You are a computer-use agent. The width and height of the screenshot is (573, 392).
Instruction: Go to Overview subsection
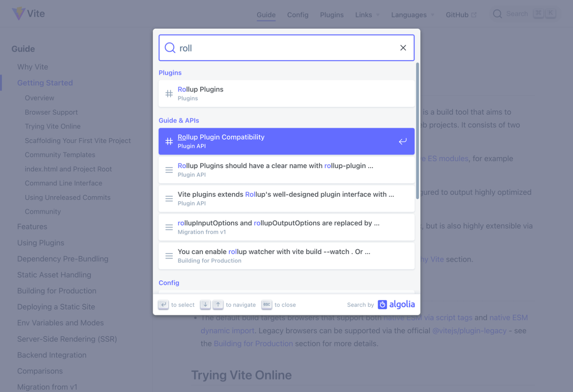(x=39, y=98)
